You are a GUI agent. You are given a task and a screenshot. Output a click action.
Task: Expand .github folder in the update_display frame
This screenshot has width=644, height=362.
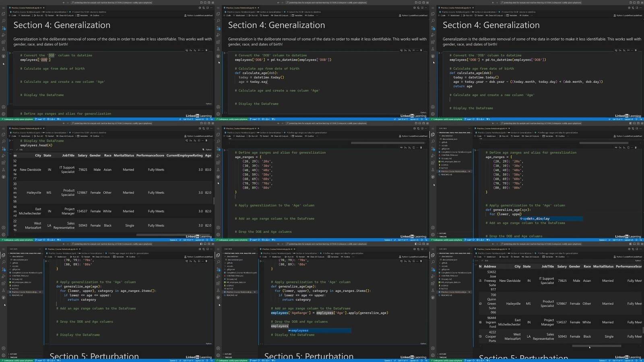point(444,142)
